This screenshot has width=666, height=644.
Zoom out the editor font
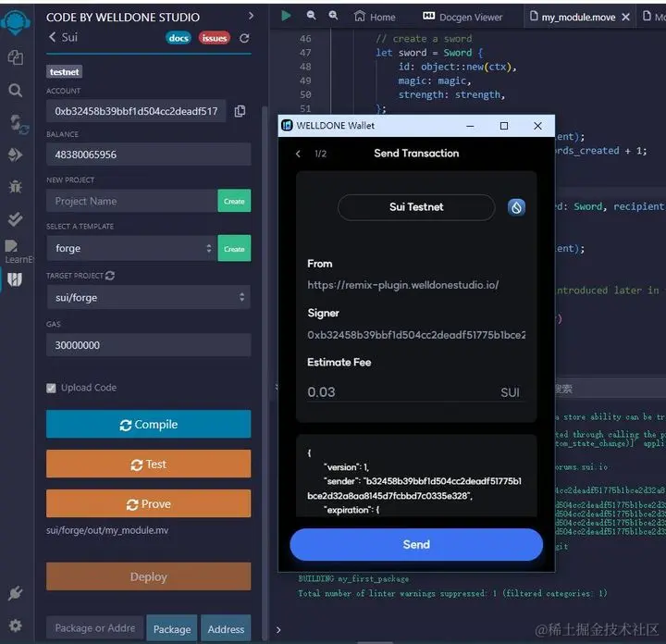click(x=311, y=16)
